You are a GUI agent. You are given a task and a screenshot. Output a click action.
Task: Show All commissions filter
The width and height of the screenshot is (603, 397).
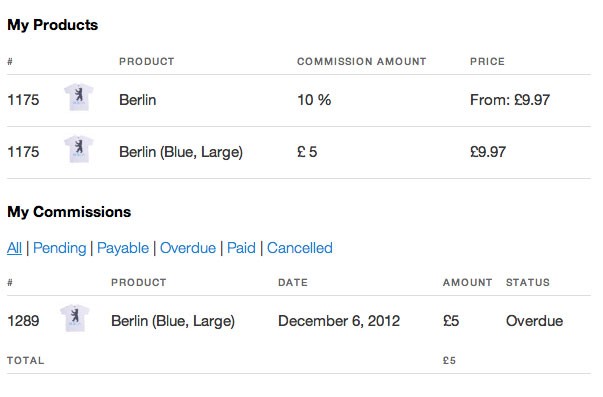tap(14, 248)
